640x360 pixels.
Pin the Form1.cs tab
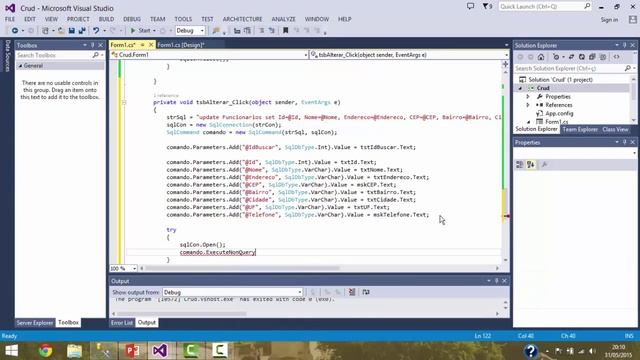pos(142,45)
